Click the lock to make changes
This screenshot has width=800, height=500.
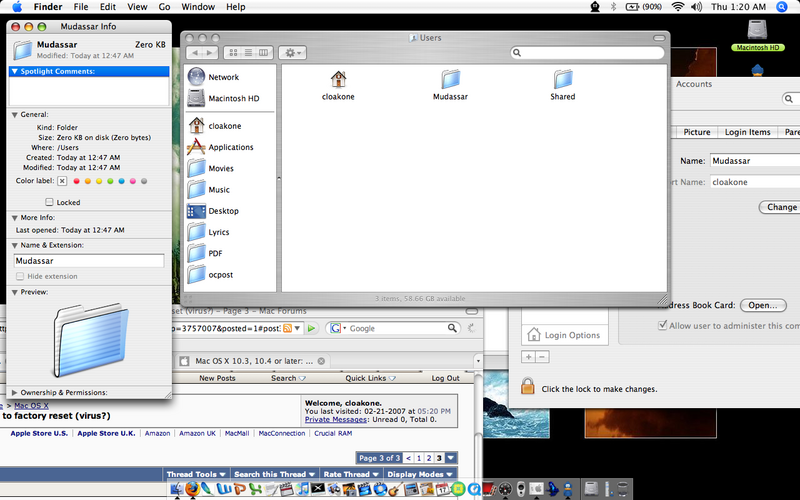[x=528, y=386]
